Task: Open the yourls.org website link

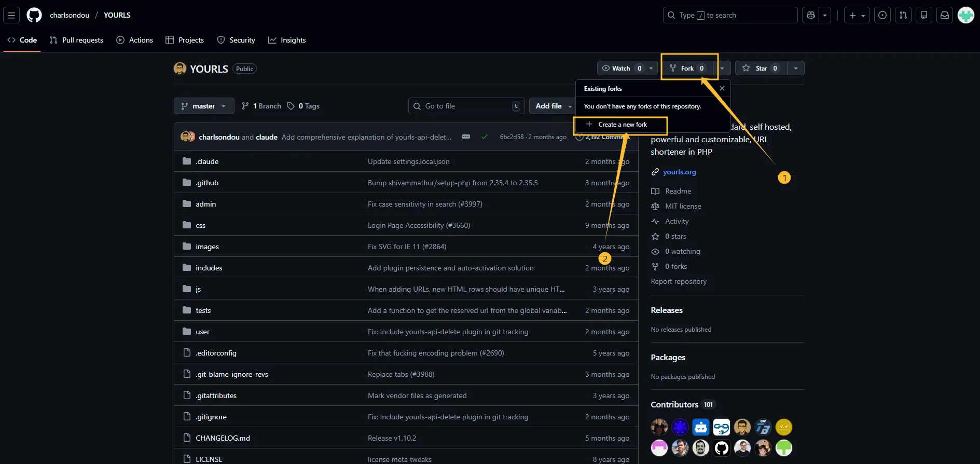Action: click(679, 172)
